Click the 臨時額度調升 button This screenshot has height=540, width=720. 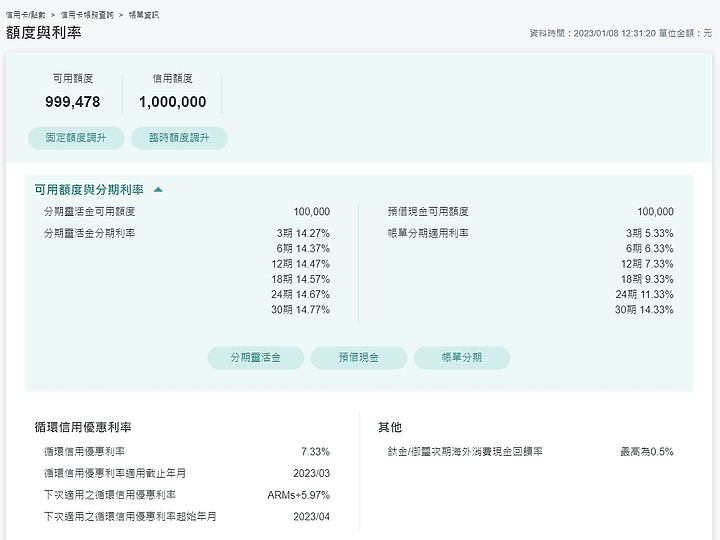pyautogui.click(x=179, y=138)
